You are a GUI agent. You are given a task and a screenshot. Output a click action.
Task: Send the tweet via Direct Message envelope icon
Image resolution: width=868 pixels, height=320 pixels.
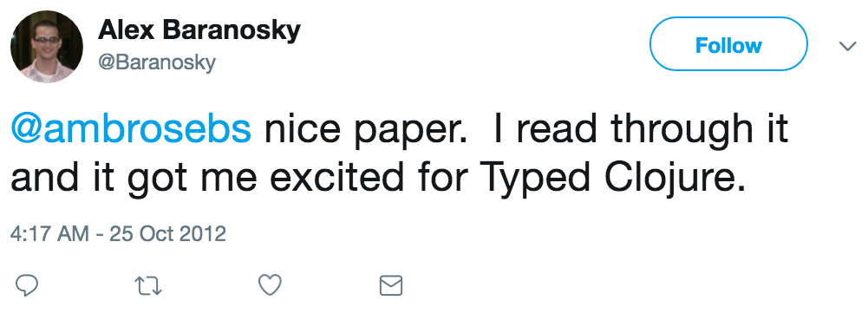point(391,286)
